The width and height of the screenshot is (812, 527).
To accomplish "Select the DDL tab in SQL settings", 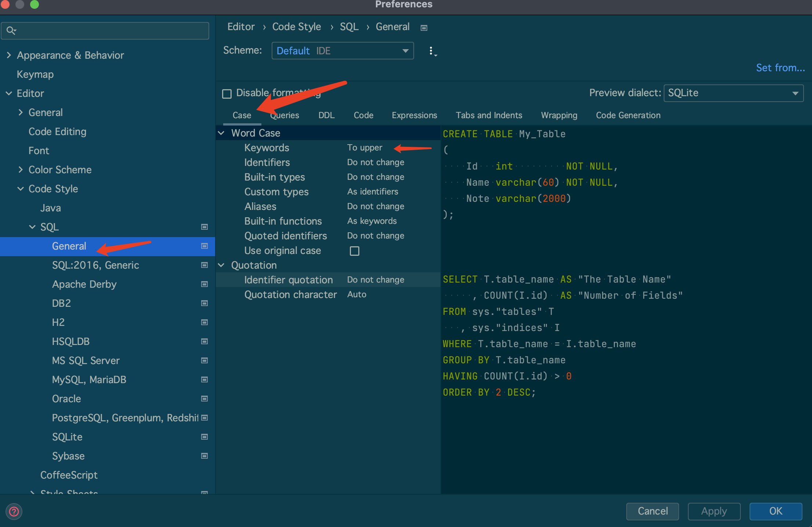I will coord(326,115).
